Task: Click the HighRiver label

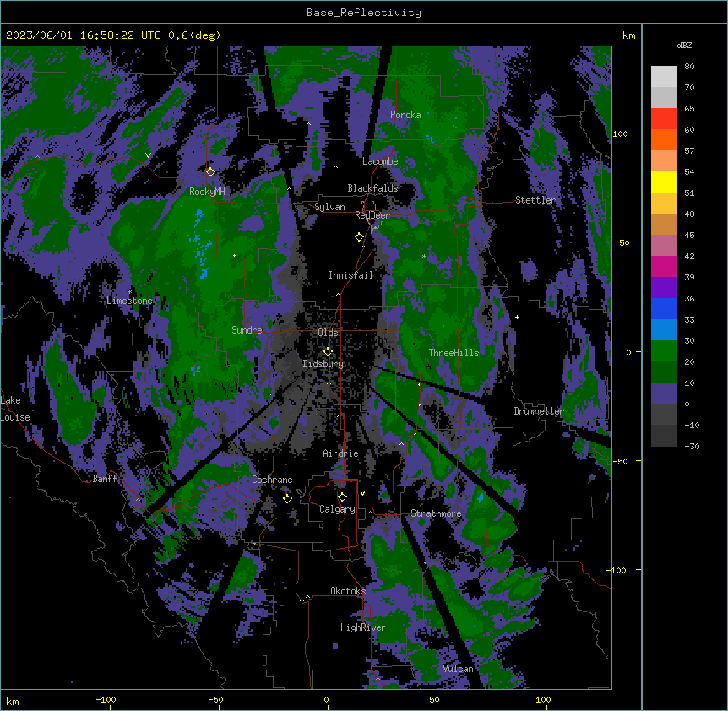Action: tap(363, 627)
